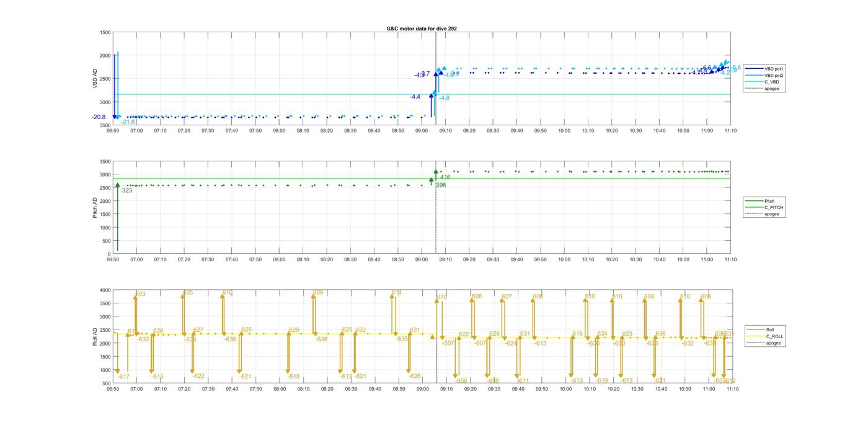
Task: Click the '396' label in the Pitch plot
Action: coord(441,185)
